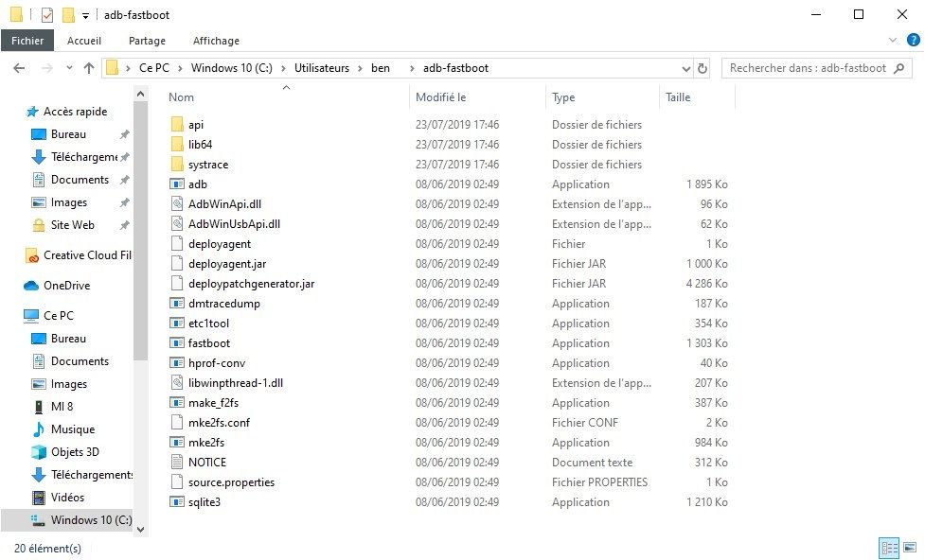Select the deployagent file without extension
Viewport: 925px width, 560px height.
[220, 243]
